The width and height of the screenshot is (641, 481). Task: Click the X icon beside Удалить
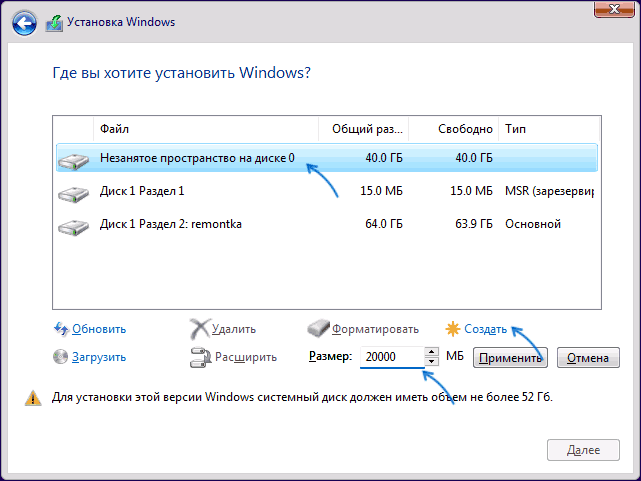pyautogui.click(x=200, y=329)
